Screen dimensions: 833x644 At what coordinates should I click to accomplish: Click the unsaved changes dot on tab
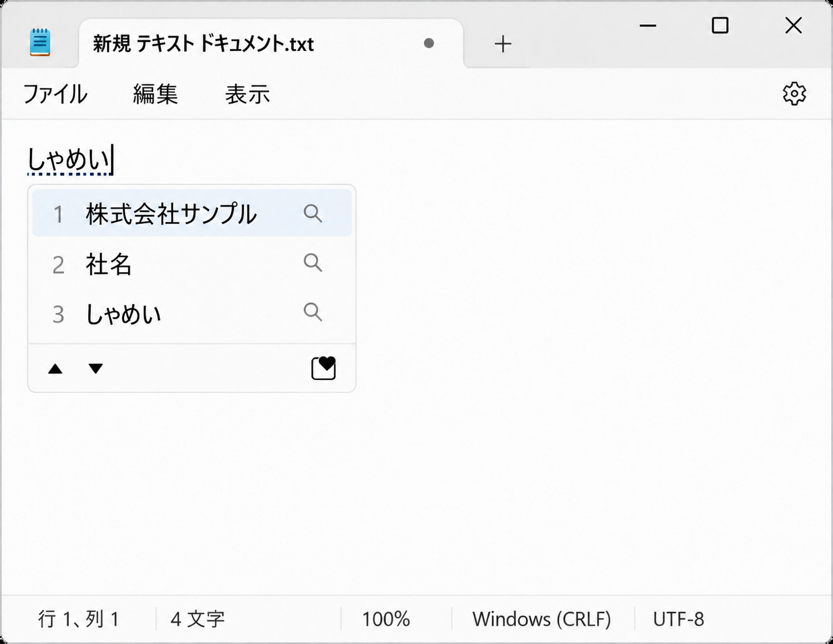(429, 43)
